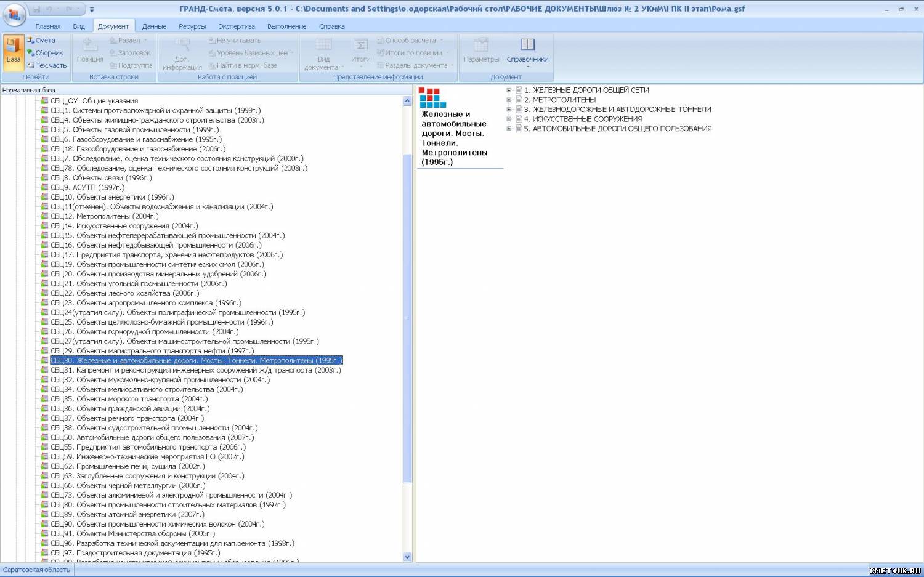Screen dimensions: 924x577
Task: Click the База button in the ribbon
Action: coord(14,52)
